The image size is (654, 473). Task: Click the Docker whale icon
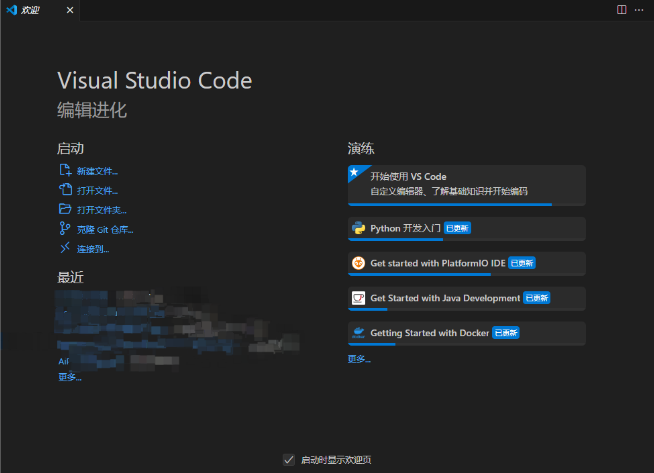(358, 332)
